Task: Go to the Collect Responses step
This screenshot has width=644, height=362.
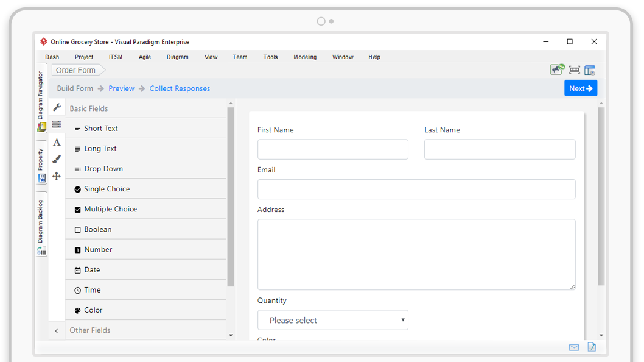Action: [180, 88]
